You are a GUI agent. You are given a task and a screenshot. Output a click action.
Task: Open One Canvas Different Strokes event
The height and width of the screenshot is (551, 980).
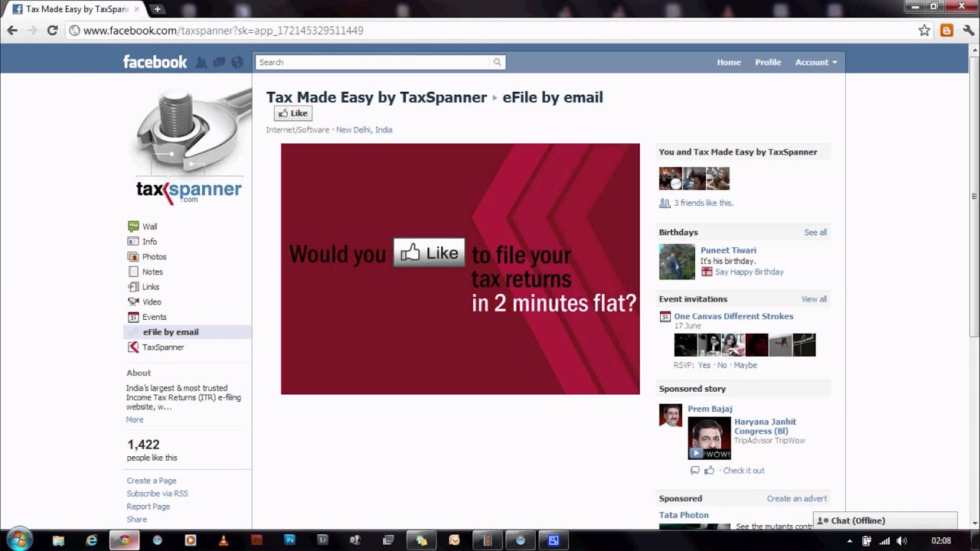(x=733, y=316)
